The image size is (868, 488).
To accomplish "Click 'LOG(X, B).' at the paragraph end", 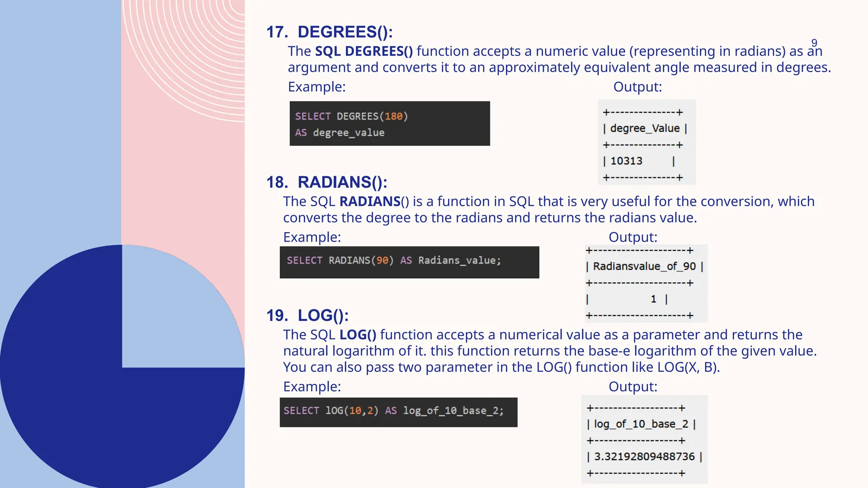I will pos(688,367).
